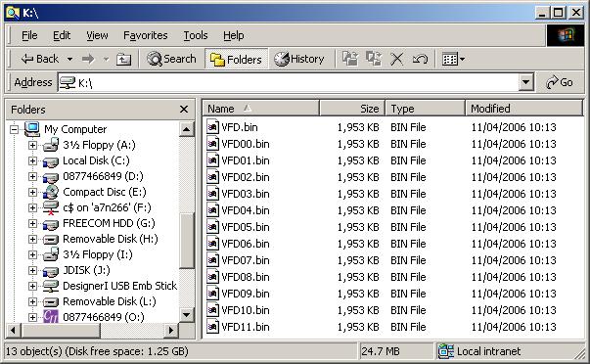Open the View menu
The width and height of the screenshot is (590, 364).
[x=97, y=35]
